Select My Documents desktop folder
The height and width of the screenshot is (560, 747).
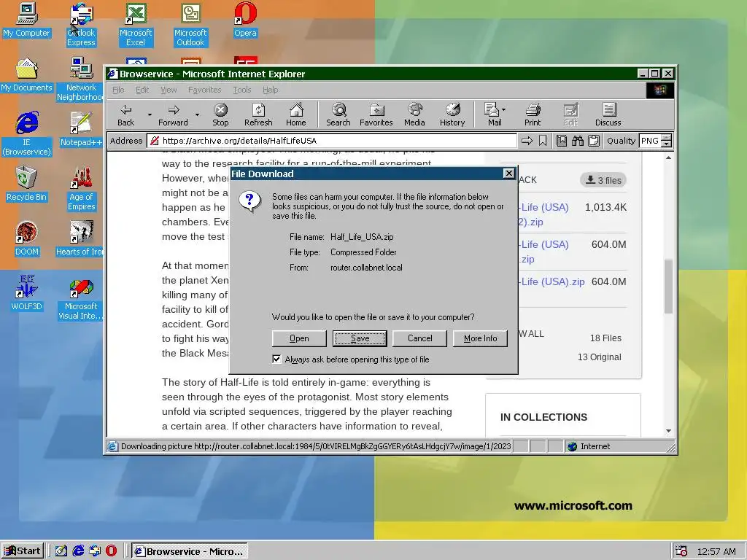[26, 75]
